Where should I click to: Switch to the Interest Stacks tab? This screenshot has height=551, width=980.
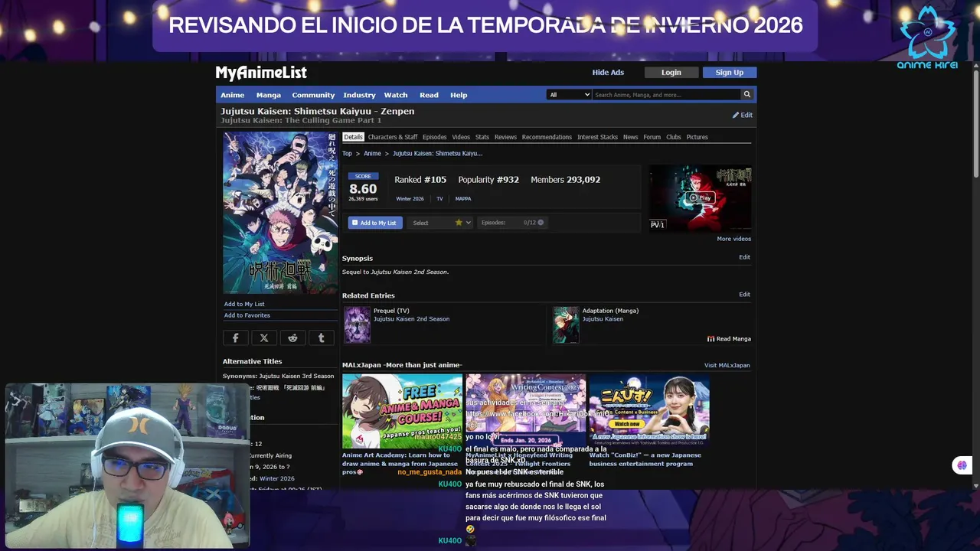click(x=597, y=137)
